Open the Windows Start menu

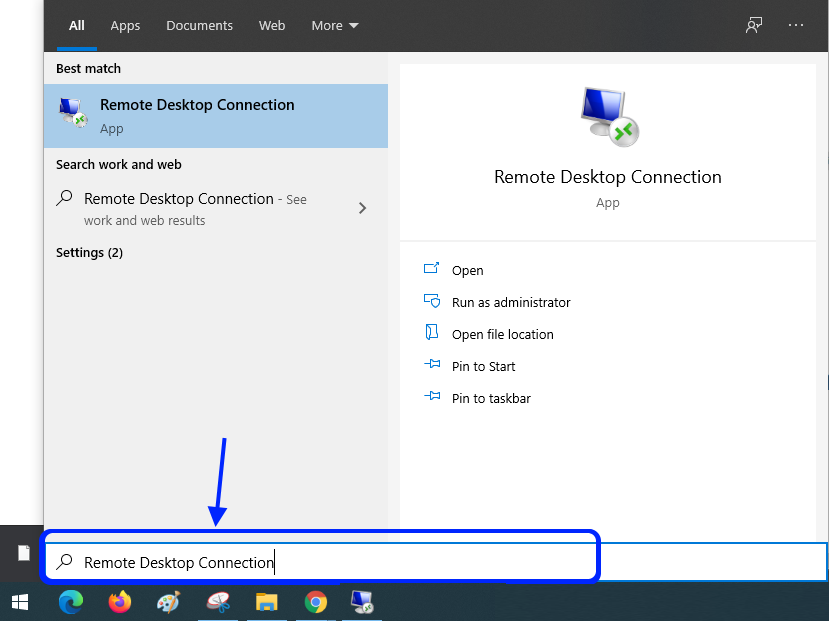(20, 602)
